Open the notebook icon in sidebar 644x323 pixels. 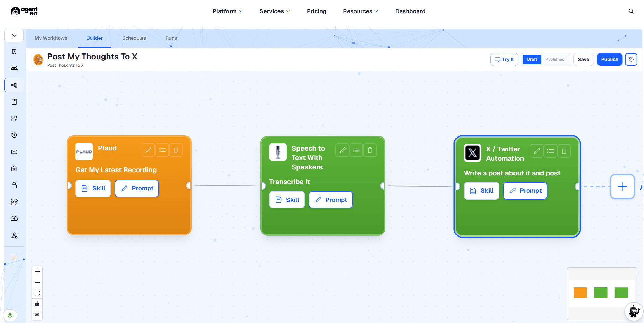tap(14, 102)
